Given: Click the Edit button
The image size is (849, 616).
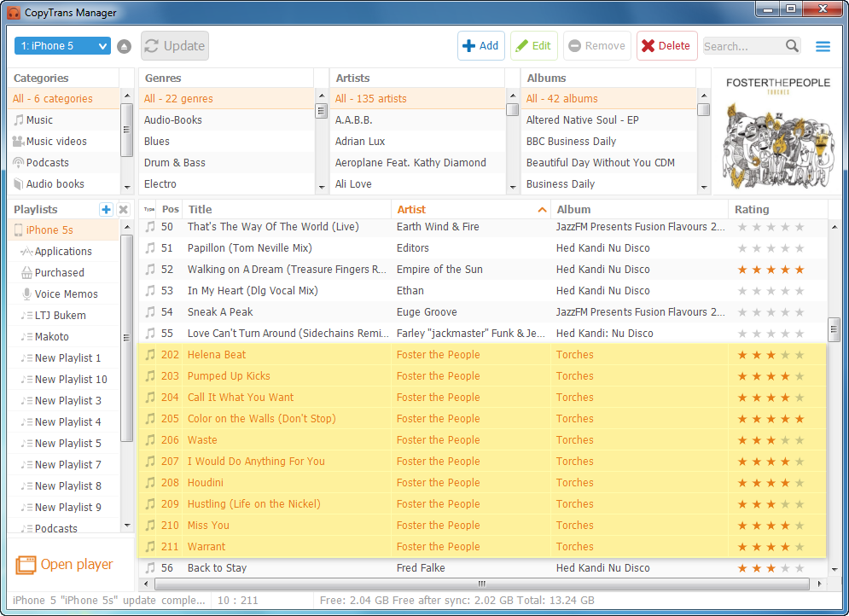Looking at the screenshot, I should 533,46.
